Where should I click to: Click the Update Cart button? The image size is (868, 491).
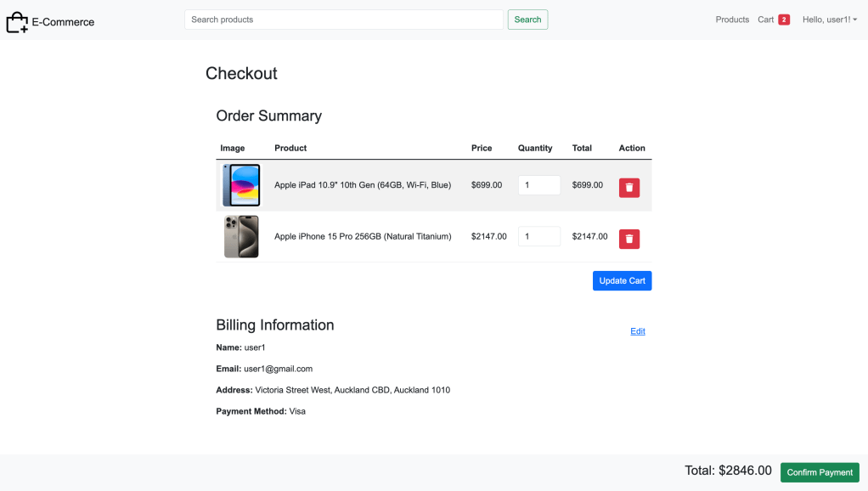[622, 281]
